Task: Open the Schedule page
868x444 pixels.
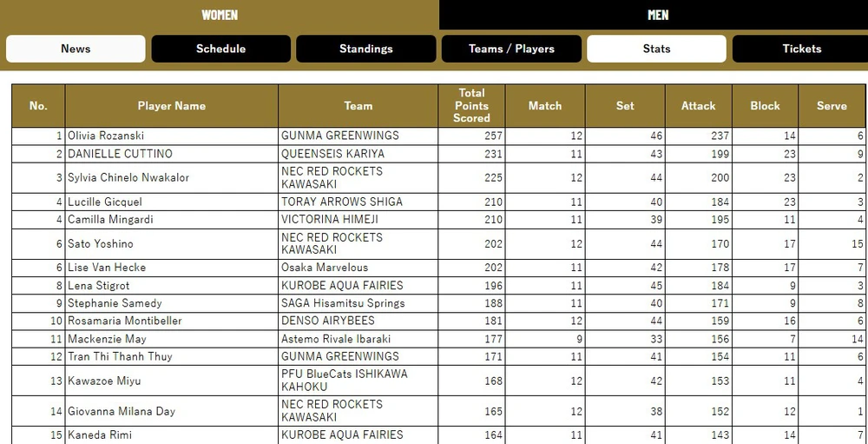Action: click(220, 49)
